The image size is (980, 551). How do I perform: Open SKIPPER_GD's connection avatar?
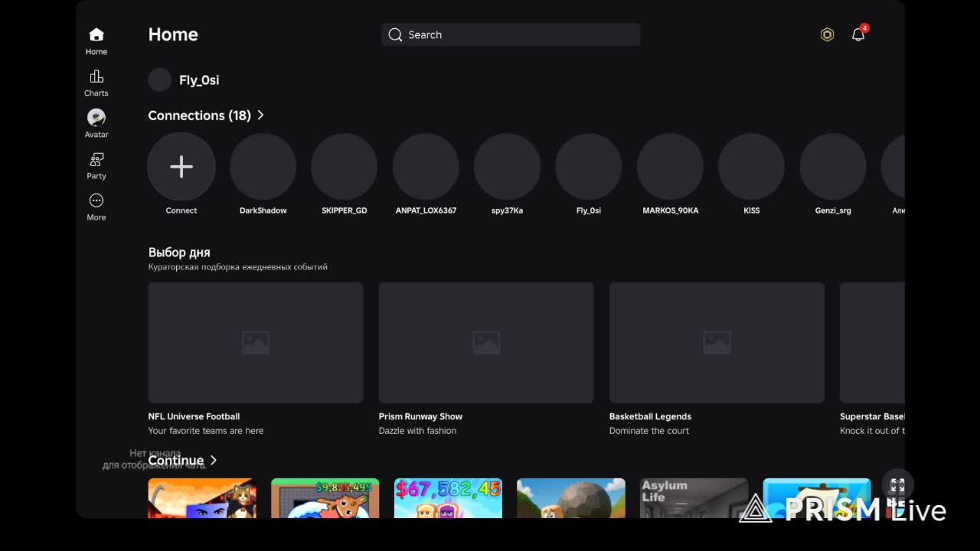tap(345, 167)
